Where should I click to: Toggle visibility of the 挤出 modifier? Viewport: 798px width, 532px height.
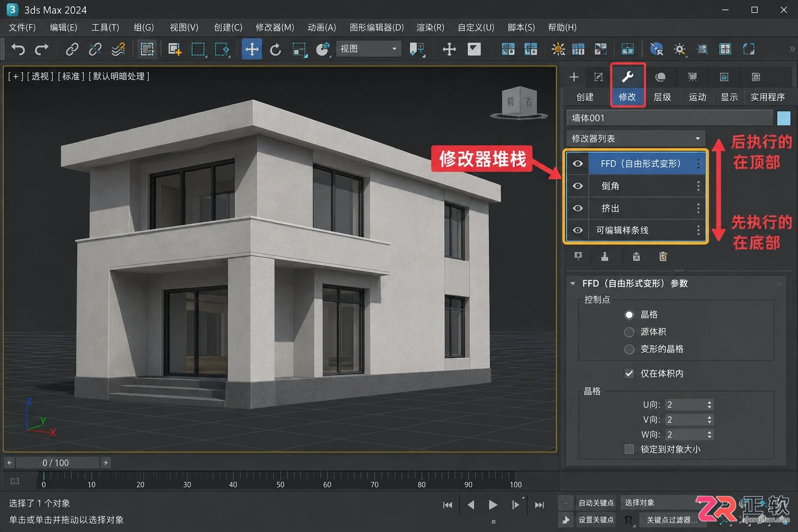[x=578, y=208]
